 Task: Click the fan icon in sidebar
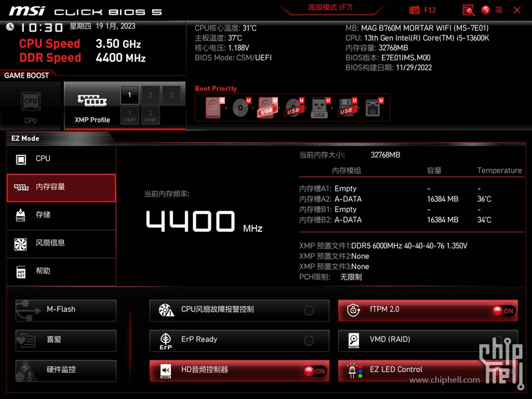coord(21,244)
